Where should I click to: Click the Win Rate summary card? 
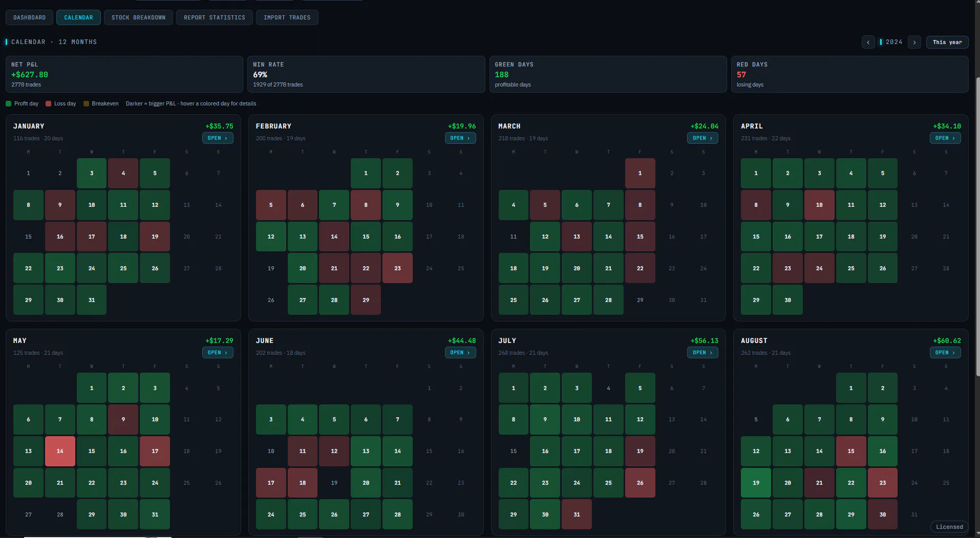[x=366, y=74]
